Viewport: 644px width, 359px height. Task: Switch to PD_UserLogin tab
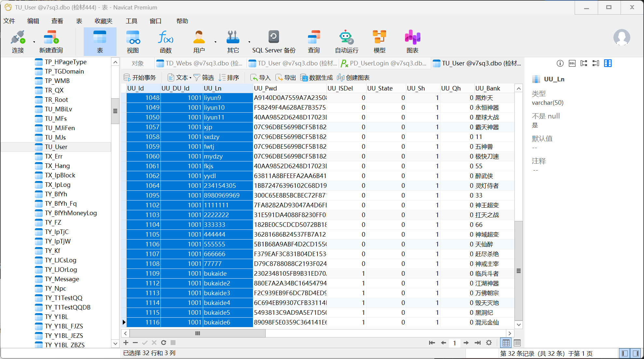(x=384, y=63)
